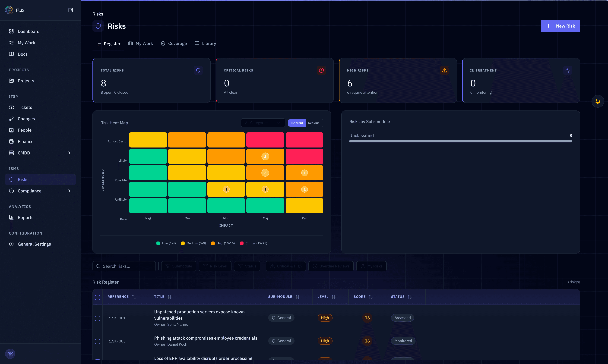
Task: Click the Changes branch icon in sidebar
Action: (x=11, y=119)
